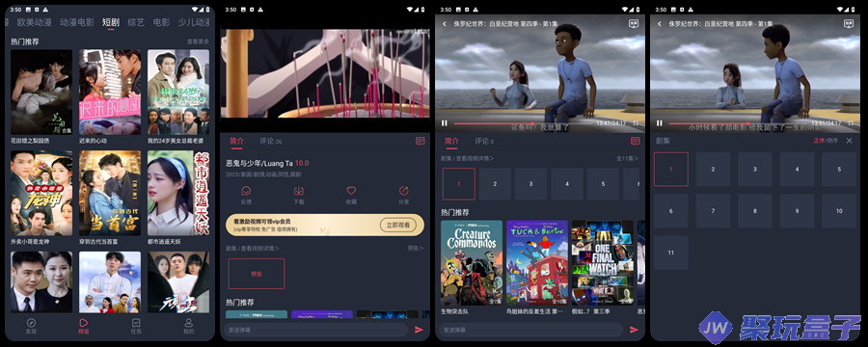Switch to 评论 26 comments tab

[x=271, y=141]
